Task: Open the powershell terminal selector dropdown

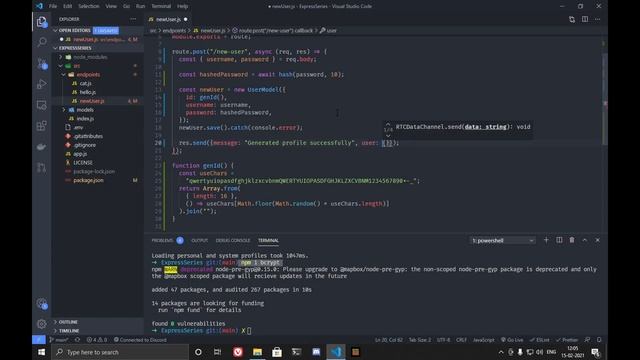Action: (x=502, y=240)
